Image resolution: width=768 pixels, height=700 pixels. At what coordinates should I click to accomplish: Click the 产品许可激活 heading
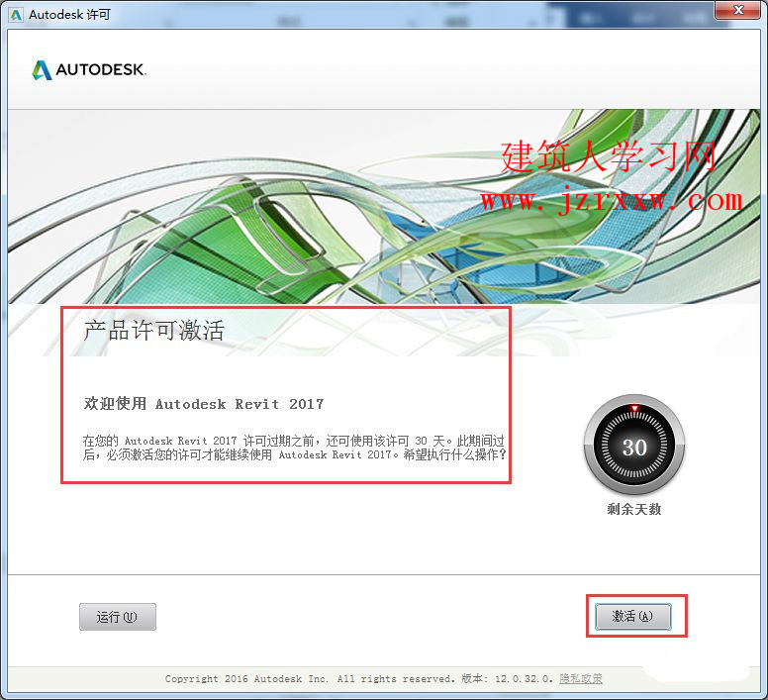tap(153, 330)
